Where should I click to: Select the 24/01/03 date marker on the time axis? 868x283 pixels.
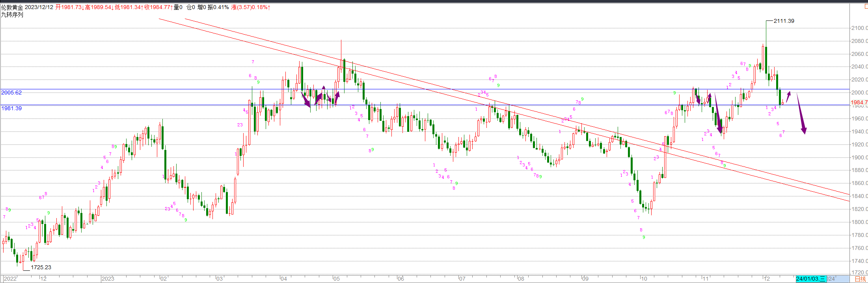(x=810, y=279)
